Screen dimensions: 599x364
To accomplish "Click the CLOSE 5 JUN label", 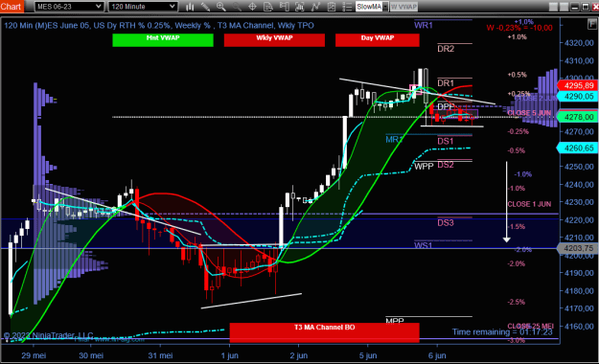I will pos(529,113).
